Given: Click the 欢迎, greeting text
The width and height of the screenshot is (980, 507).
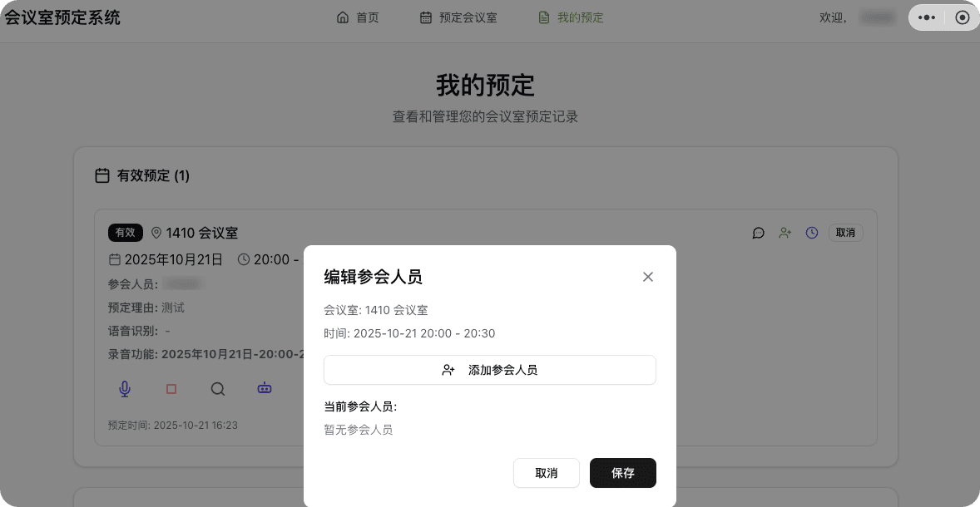Looking at the screenshot, I should click(x=834, y=17).
